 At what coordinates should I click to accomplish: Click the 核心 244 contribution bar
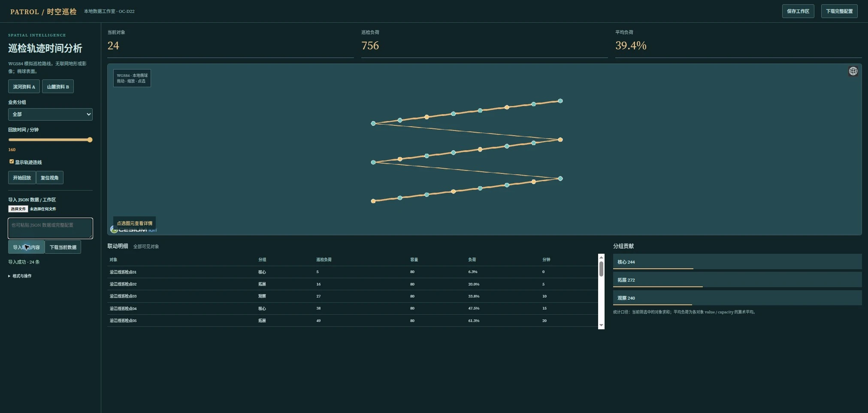pyautogui.click(x=737, y=261)
